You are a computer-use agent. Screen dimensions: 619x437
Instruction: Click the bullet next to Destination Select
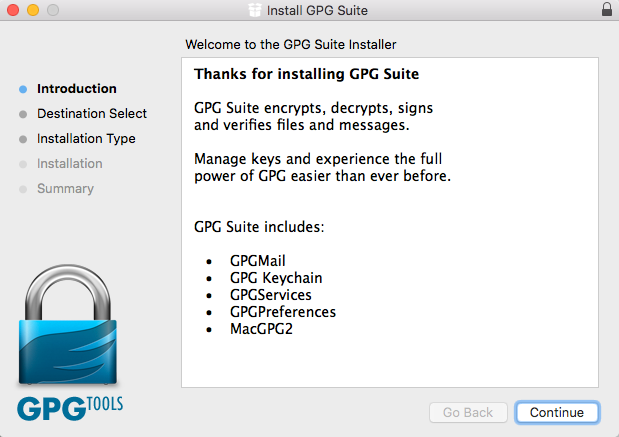click(x=23, y=114)
